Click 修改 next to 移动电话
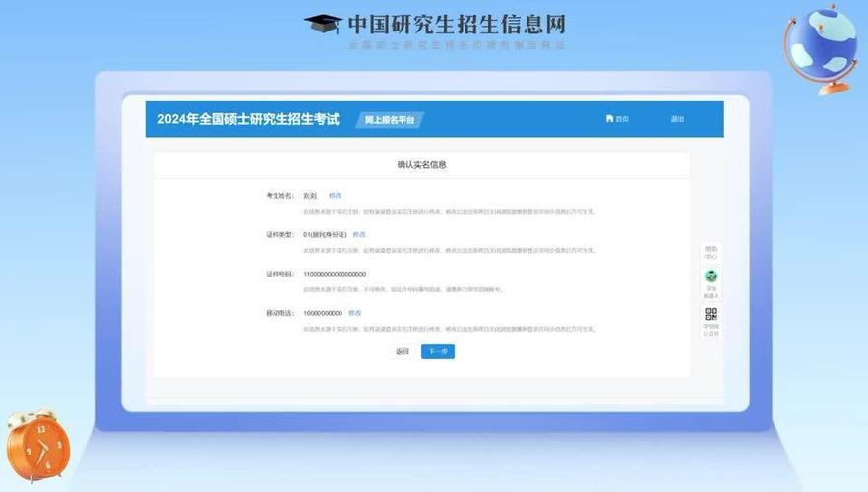868x492 pixels. tap(355, 313)
